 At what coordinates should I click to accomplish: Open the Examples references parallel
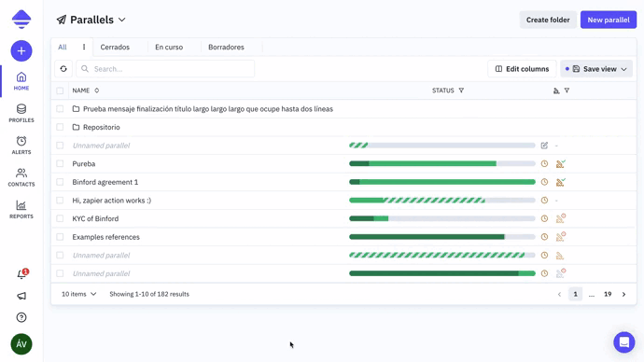[106, 237]
